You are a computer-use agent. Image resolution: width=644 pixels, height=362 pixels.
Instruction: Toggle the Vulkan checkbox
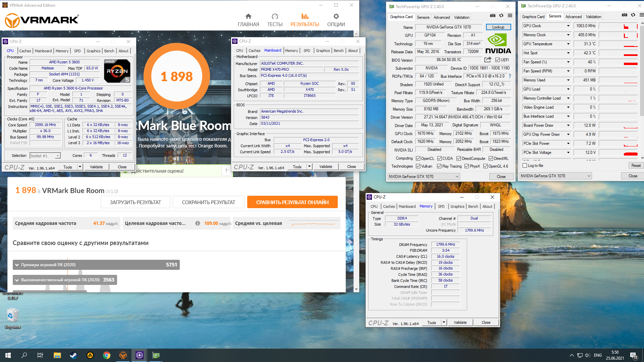[x=418, y=166]
